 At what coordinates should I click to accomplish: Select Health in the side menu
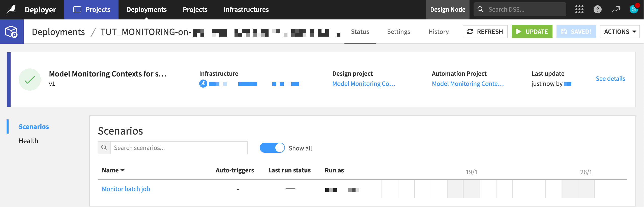click(28, 141)
